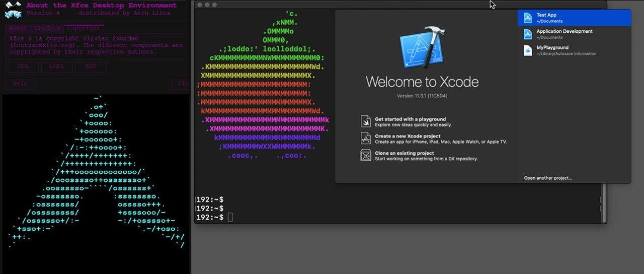644x274 pixels.
Task: Open the GPL license button
Action: coord(24,66)
